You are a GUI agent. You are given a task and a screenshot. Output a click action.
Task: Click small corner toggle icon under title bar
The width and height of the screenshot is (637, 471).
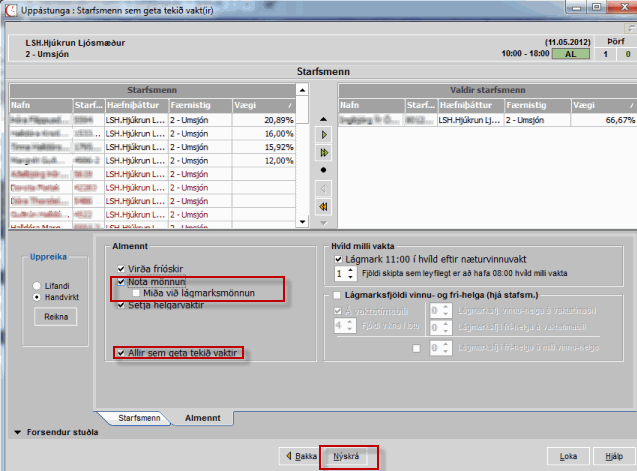coord(631,28)
